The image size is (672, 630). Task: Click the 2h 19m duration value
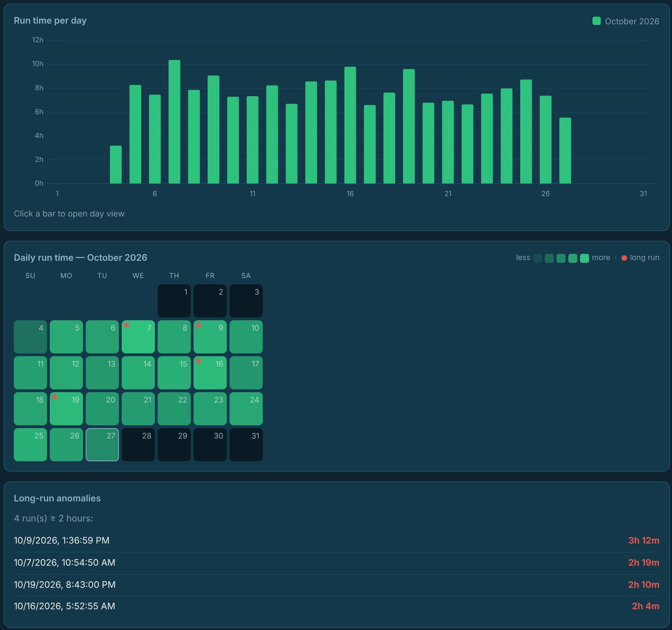coord(643,563)
